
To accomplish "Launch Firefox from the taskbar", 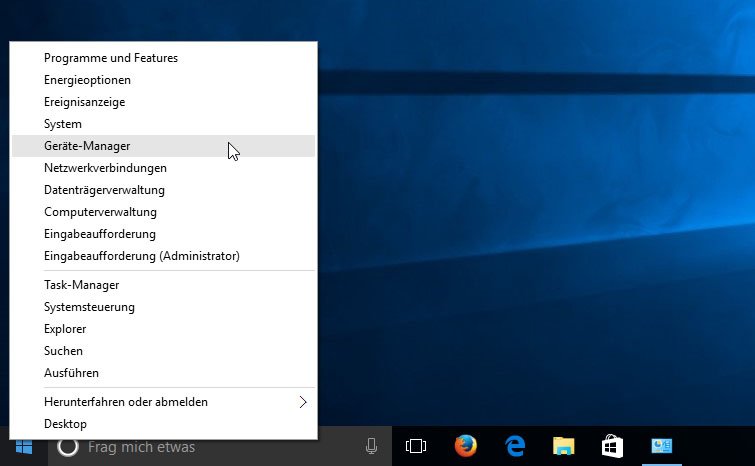I will coord(465,447).
